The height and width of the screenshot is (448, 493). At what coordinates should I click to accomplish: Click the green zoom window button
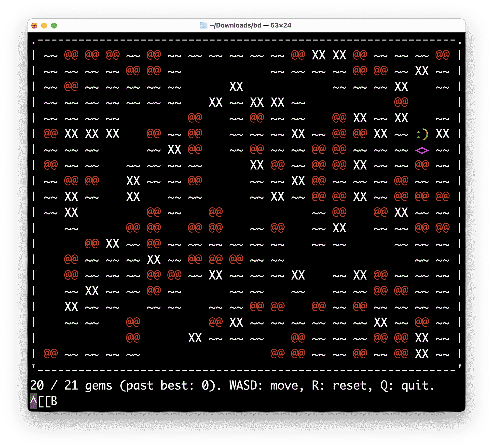click(x=54, y=26)
